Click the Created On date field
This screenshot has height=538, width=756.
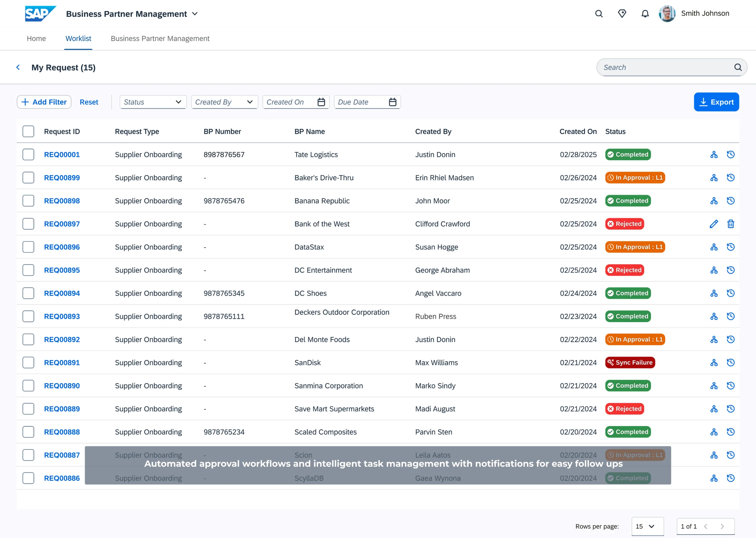click(x=296, y=102)
